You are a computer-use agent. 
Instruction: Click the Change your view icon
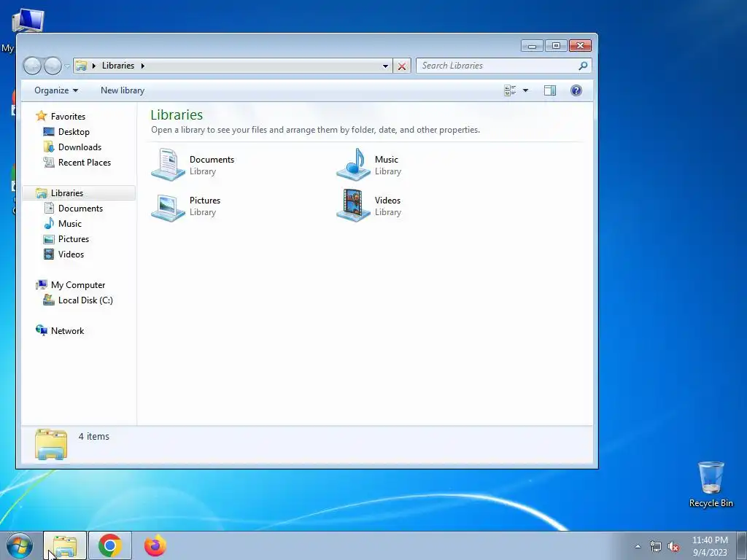tap(510, 90)
